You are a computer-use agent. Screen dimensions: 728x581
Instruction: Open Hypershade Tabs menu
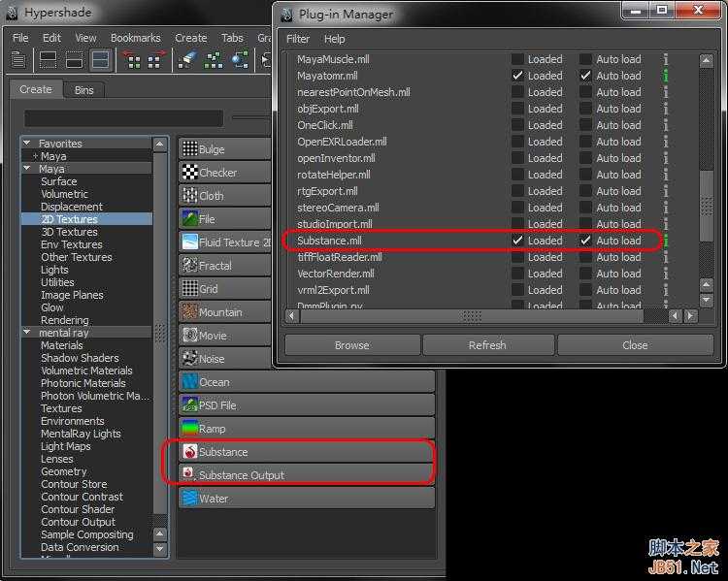click(x=232, y=38)
